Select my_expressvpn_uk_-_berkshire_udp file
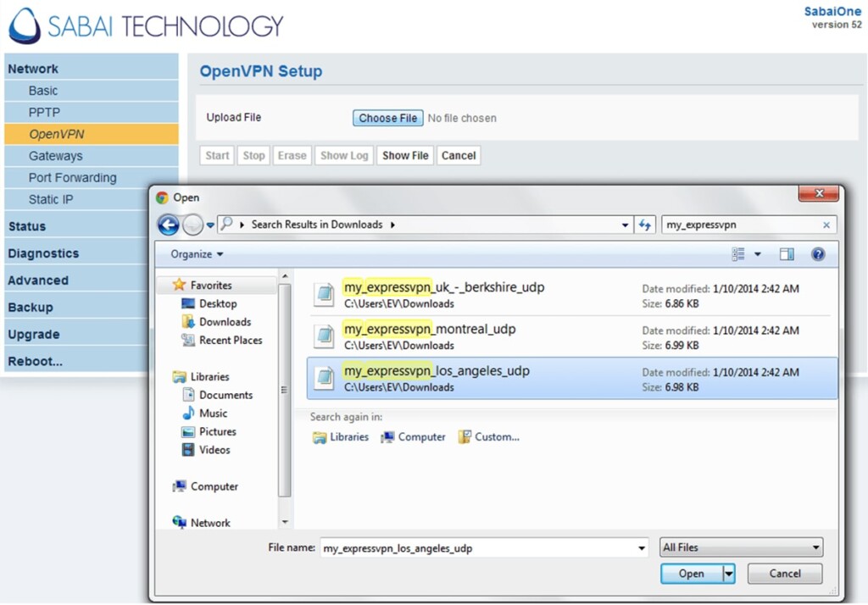The width and height of the screenshot is (868, 605). coord(570,295)
